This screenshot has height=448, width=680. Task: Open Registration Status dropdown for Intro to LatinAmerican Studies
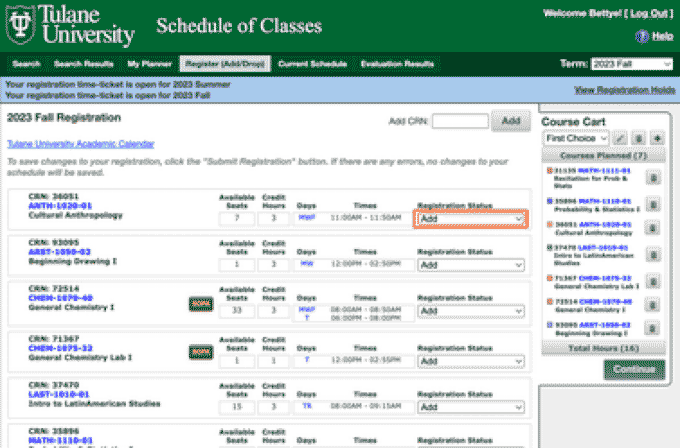point(471,407)
